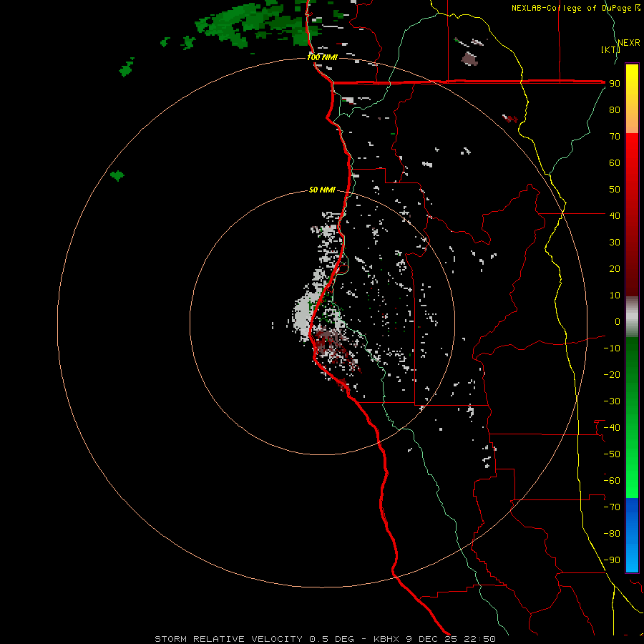Click the positive 20 knot scale label
The image size is (644, 644).
615,268
